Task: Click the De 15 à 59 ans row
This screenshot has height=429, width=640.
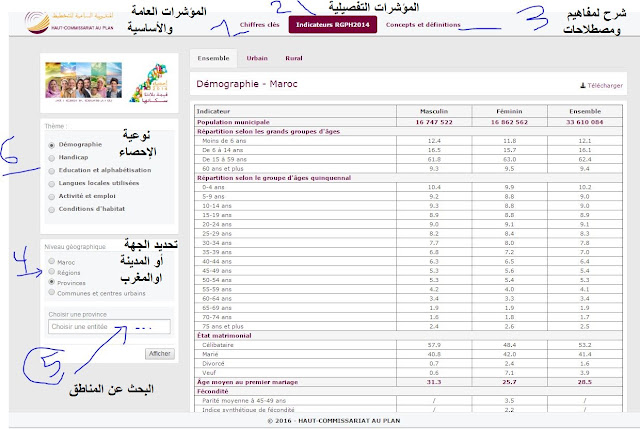Action: (x=409, y=159)
